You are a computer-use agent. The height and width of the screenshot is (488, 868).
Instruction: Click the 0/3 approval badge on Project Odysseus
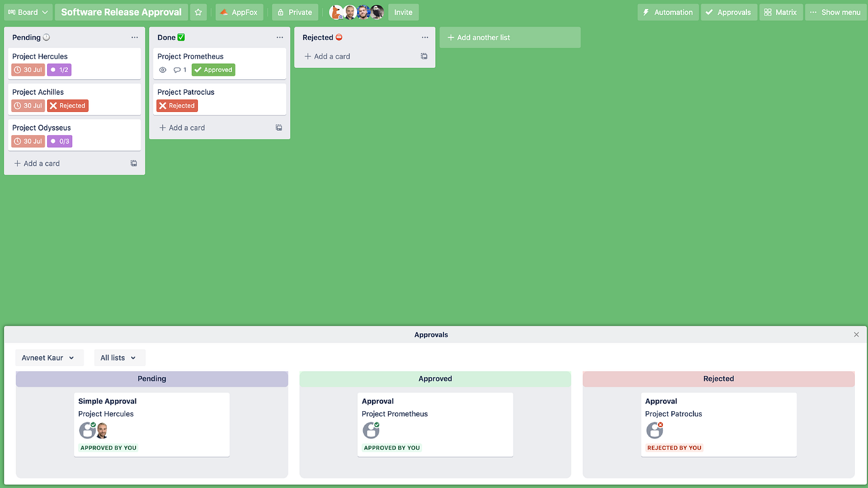(60, 141)
